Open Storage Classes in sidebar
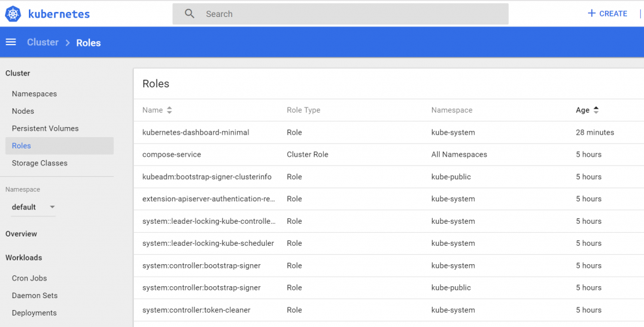The image size is (644, 327). 40,163
